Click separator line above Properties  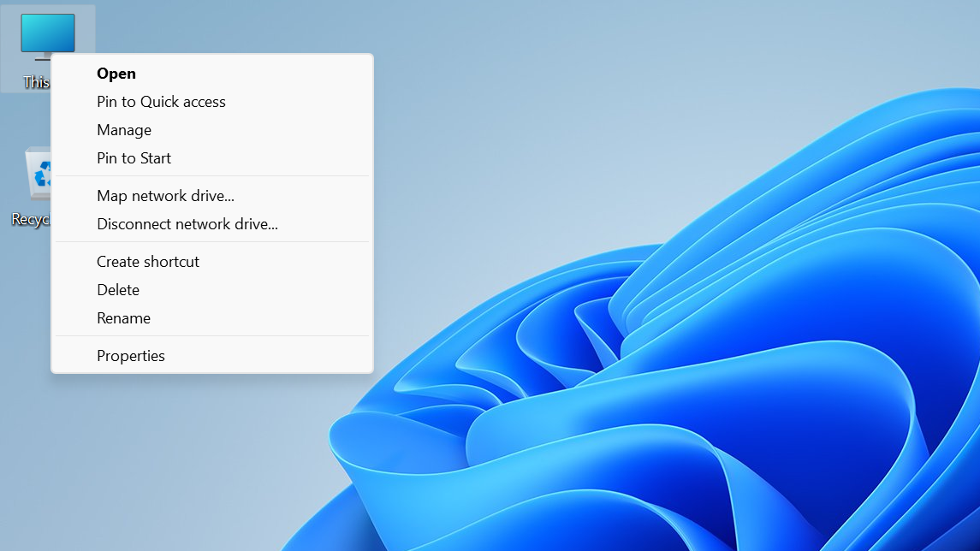212,336
